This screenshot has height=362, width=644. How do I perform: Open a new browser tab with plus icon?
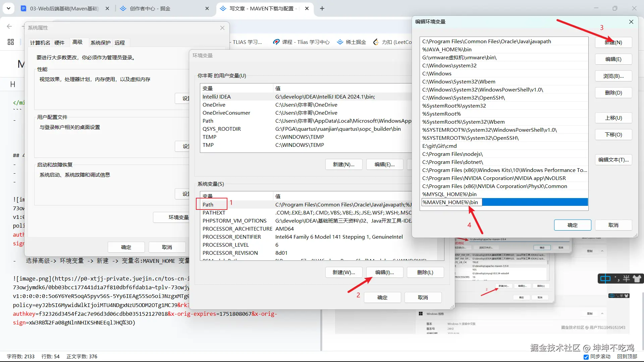click(x=322, y=8)
